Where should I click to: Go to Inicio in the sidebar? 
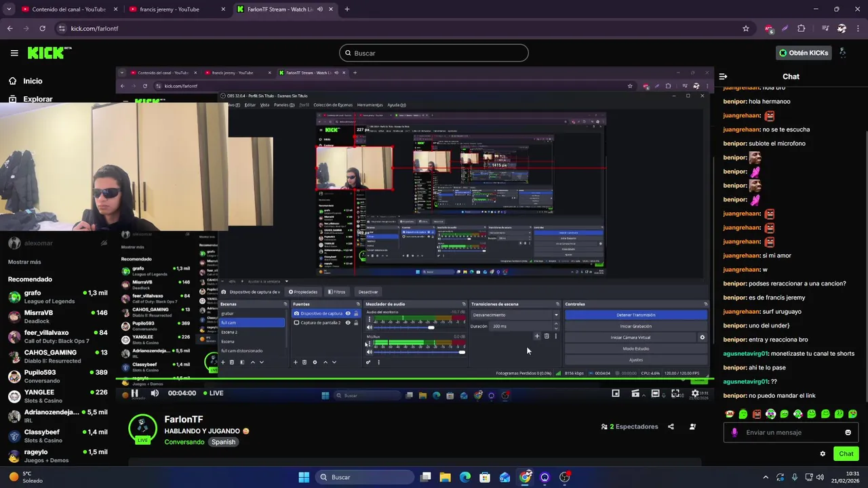[25, 81]
